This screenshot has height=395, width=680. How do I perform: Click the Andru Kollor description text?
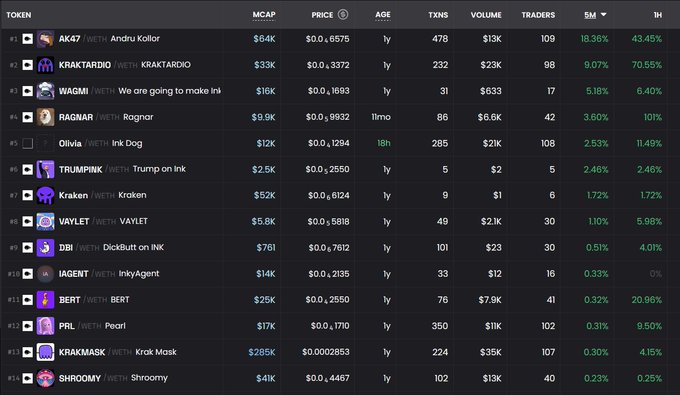click(x=135, y=39)
